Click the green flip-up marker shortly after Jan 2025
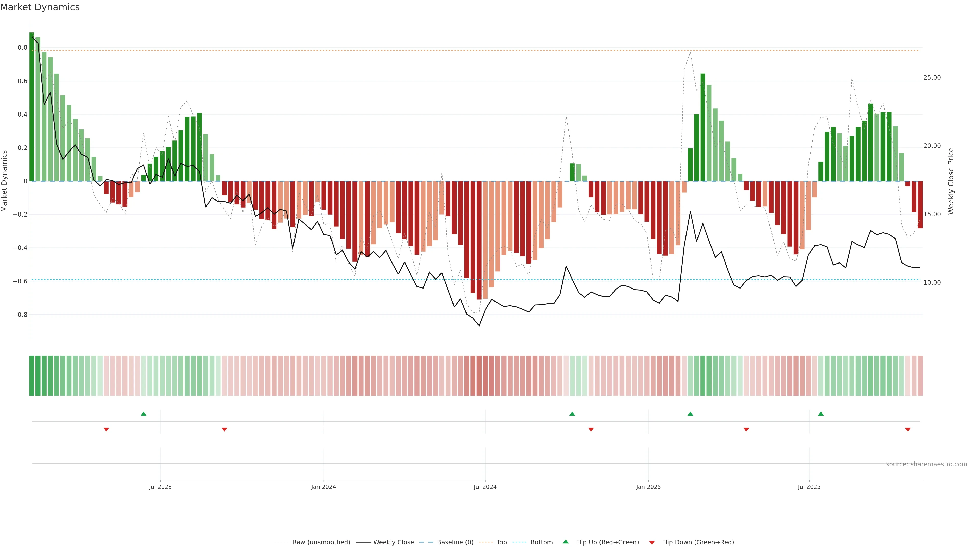 690,414
